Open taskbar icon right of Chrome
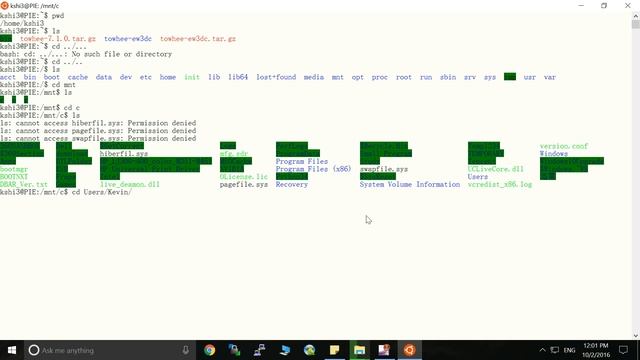The width and height of the screenshot is (640, 360). 235,350
